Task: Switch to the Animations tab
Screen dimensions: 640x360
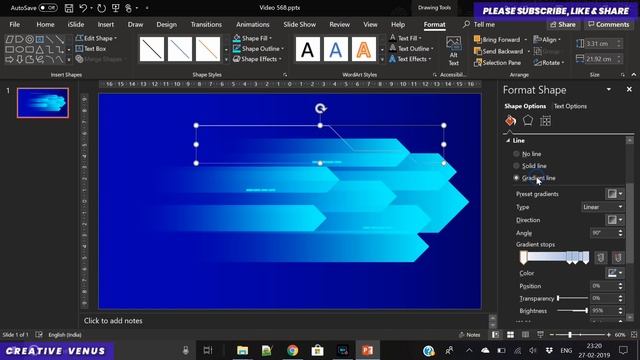Action: [253, 24]
